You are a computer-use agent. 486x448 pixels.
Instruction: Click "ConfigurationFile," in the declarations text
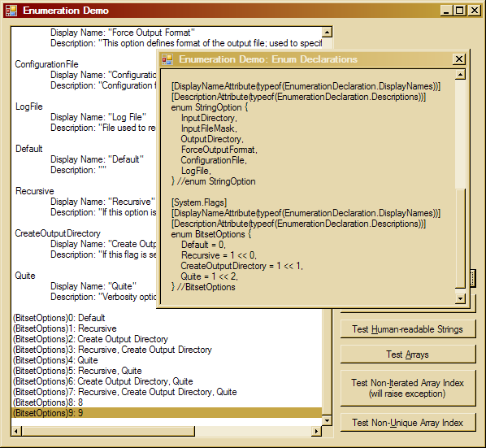[214, 160]
